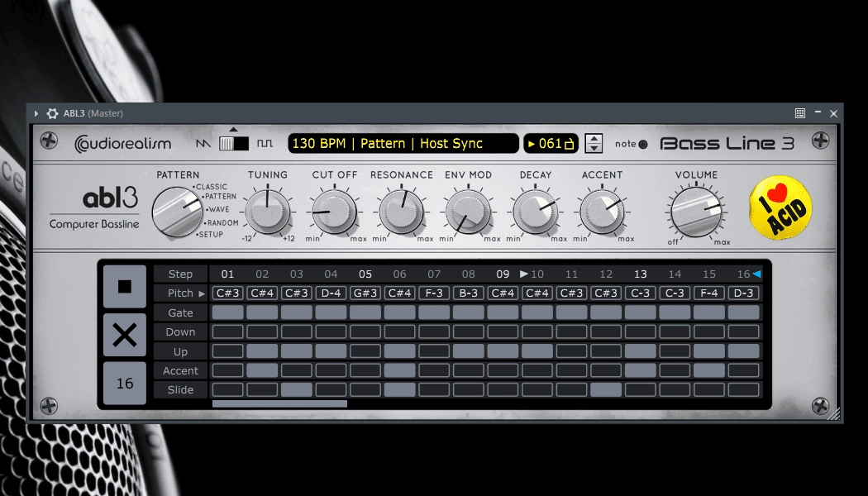Click the Env Mod knob
Viewport: 868px width, 496px height.
click(469, 212)
